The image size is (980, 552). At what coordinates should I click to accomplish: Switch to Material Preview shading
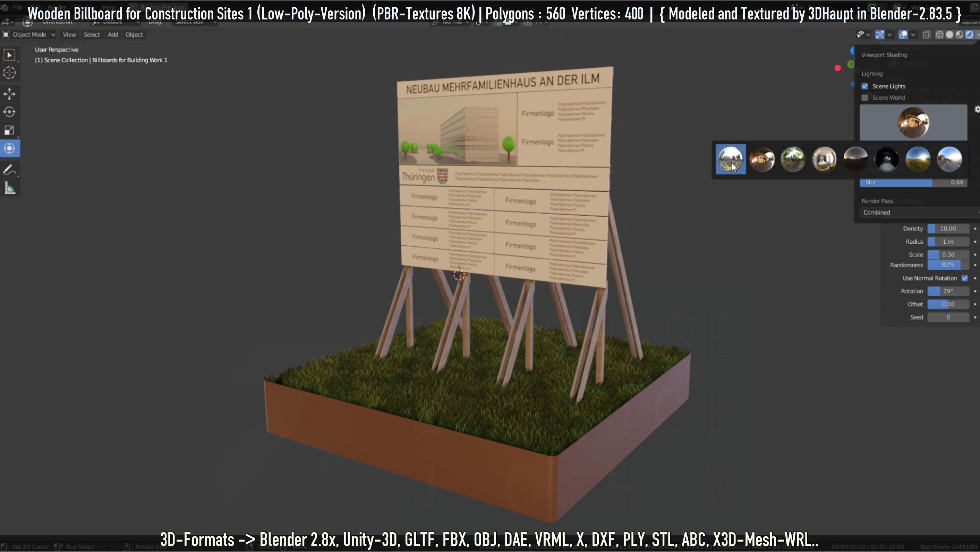point(959,35)
